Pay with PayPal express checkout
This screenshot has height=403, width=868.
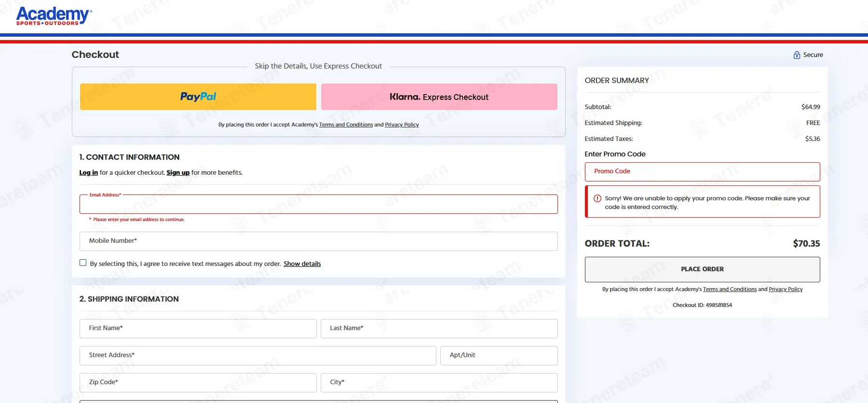(x=198, y=97)
